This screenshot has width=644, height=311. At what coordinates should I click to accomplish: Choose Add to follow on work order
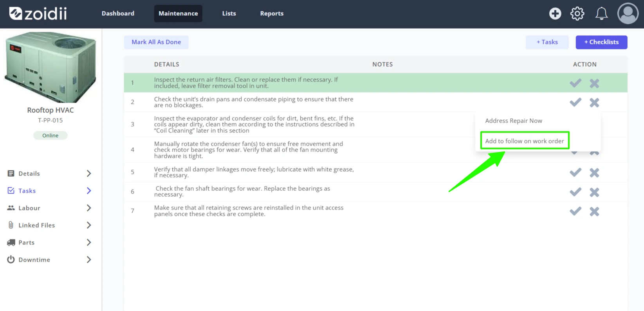click(x=525, y=141)
